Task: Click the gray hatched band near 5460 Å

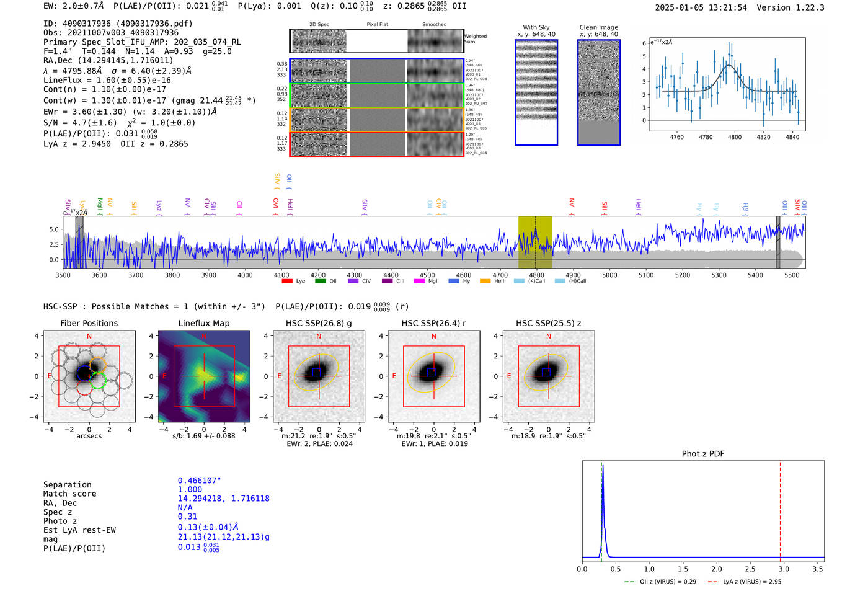Action: coord(778,242)
